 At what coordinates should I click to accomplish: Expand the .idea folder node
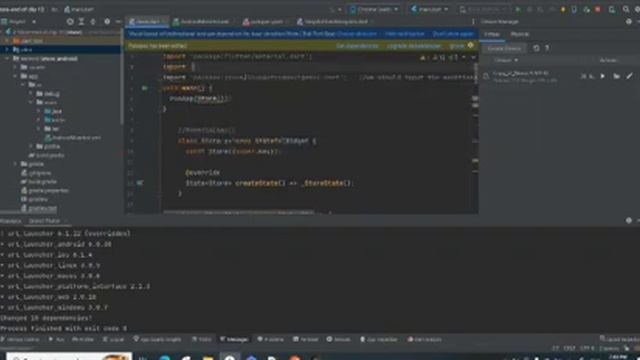point(7,49)
